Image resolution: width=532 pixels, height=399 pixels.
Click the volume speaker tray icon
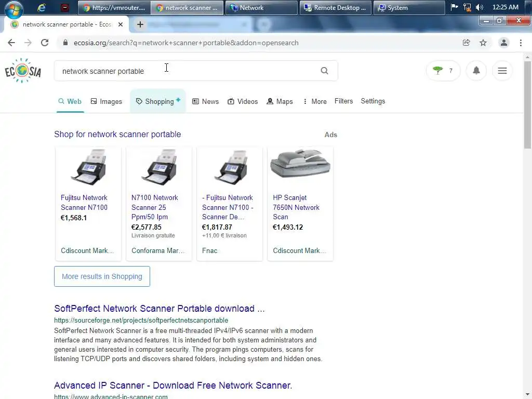tap(480, 7)
